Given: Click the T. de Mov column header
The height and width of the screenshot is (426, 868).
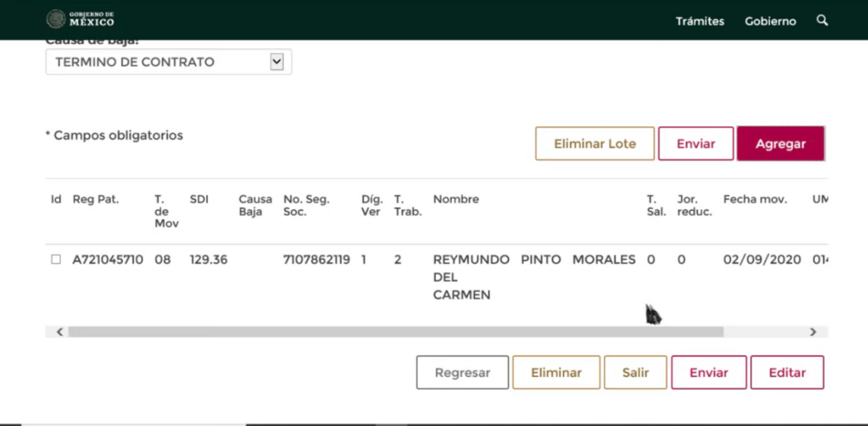Looking at the screenshot, I should (167, 211).
